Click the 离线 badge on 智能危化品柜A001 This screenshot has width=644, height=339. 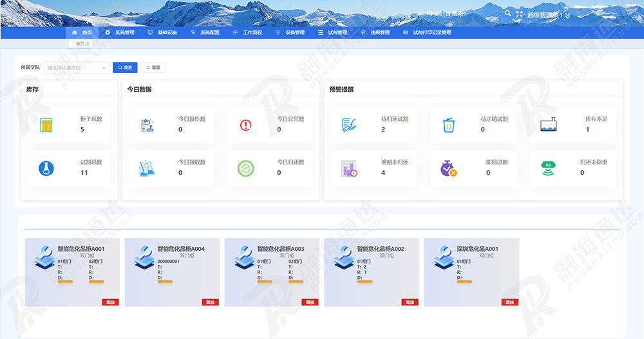tap(111, 302)
